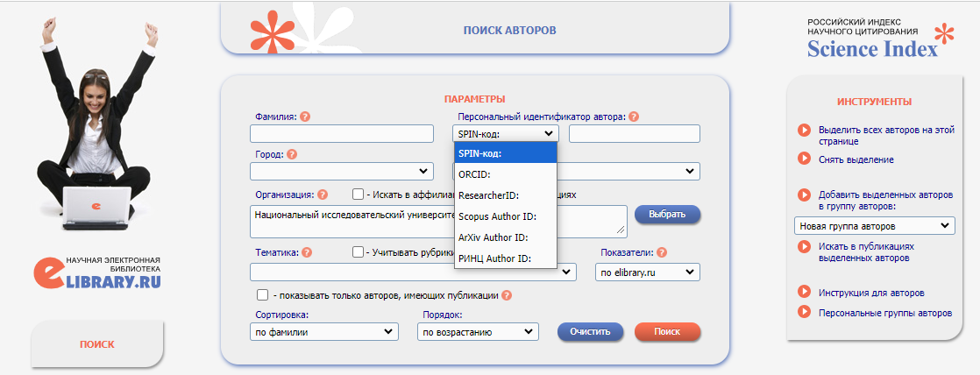Screen dimensions: 980x375
Task: Open the Новая группа авторов dropdown
Action: [x=875, y=226]
